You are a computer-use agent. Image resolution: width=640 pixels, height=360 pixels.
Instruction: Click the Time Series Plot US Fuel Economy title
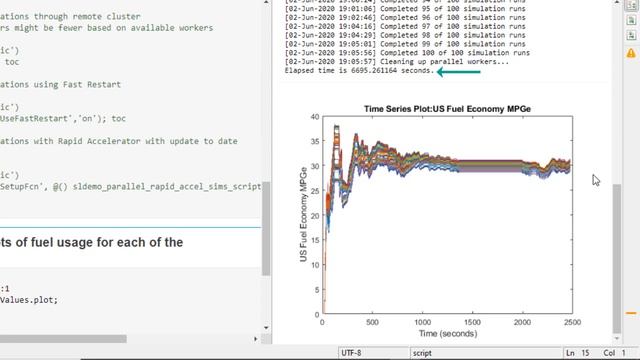(x=447, y=109)
